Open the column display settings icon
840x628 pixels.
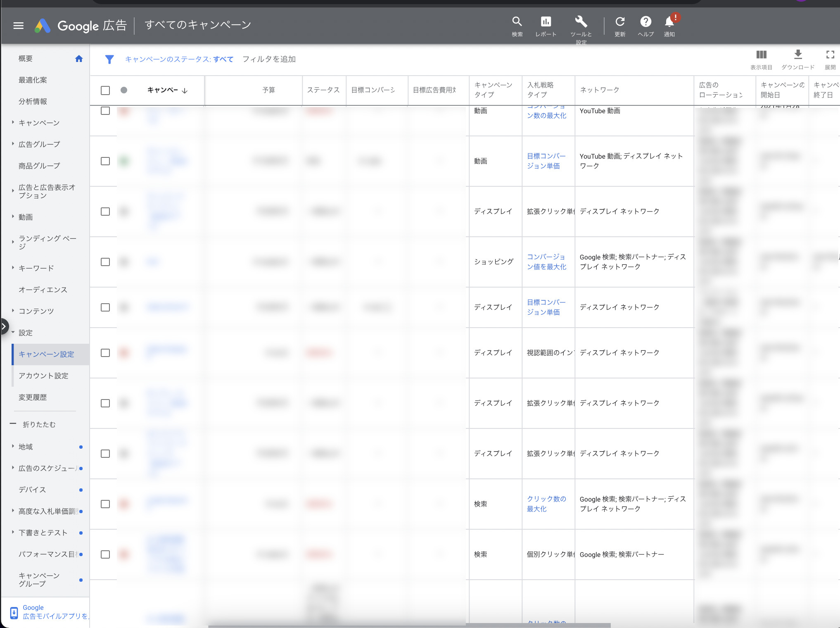click(x=761, y=55)
